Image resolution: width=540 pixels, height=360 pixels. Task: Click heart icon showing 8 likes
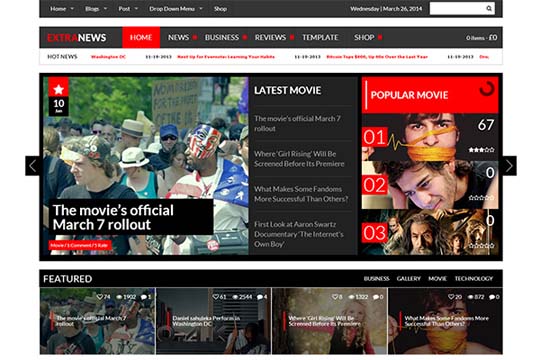pyautogui.click(x=335, y=297)
